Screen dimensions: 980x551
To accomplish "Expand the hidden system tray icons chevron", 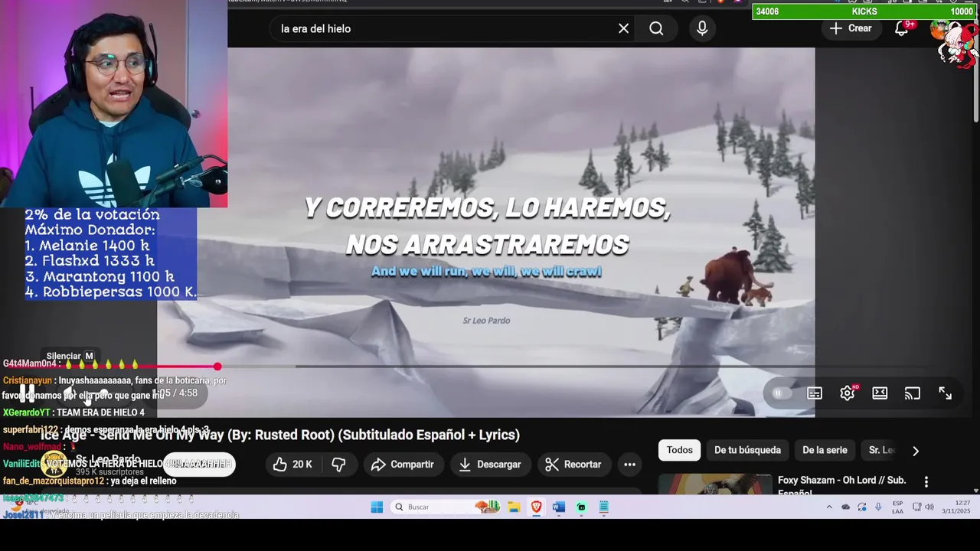I will [829, 507].
